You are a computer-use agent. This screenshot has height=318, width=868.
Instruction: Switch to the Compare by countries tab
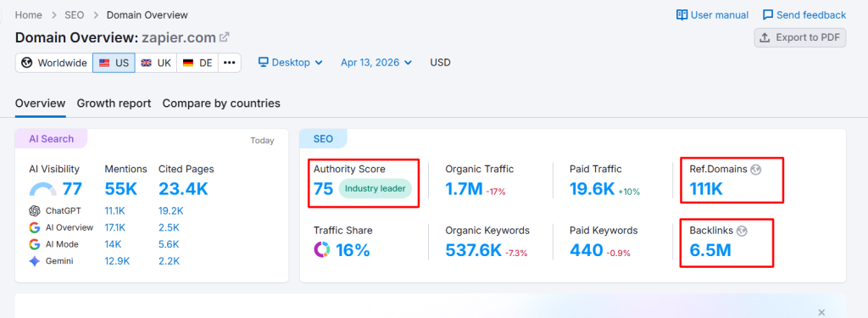point(221,103)
